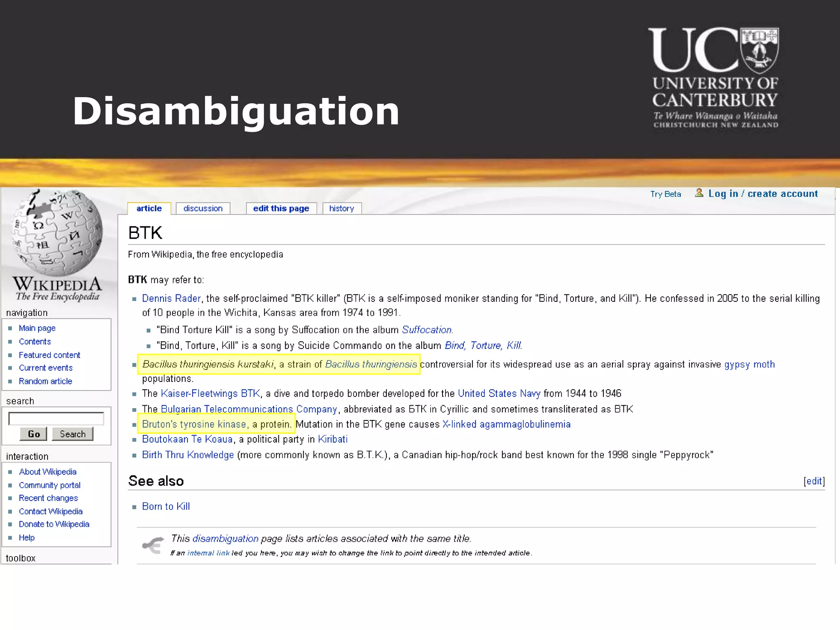This screenshot has width=840, height=630.
Task: Click the BTK page heading
Action: click(x=145, y=233)
